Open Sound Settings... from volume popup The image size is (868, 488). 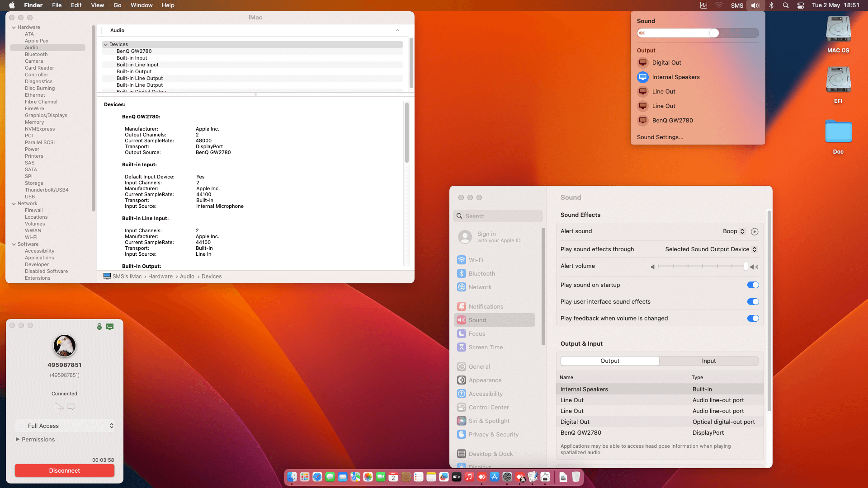click(x=660, y=137)
